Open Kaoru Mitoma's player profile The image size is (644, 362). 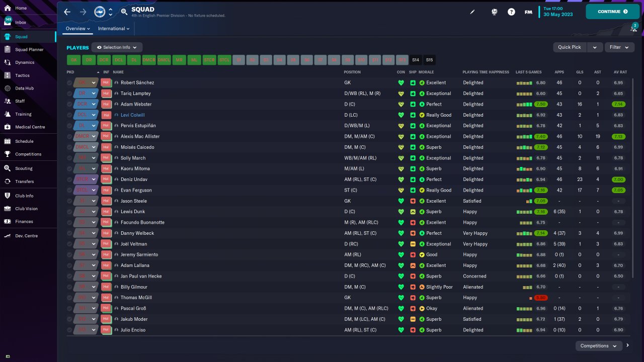tap(135, 169)
